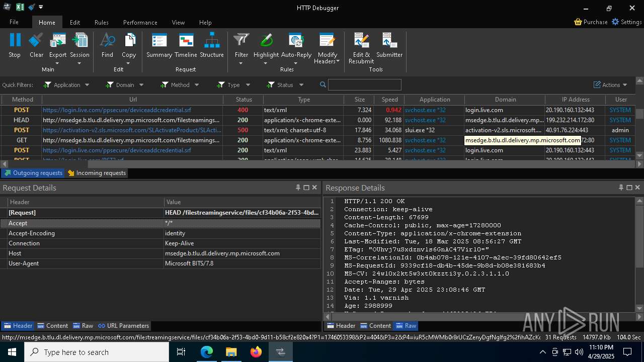Open Response Details Content tab

[375, 326]
